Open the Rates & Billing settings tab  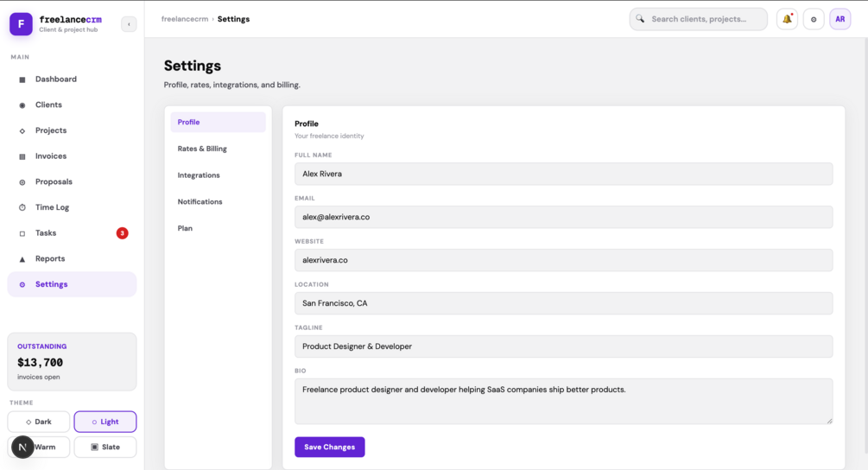point(202,149)
